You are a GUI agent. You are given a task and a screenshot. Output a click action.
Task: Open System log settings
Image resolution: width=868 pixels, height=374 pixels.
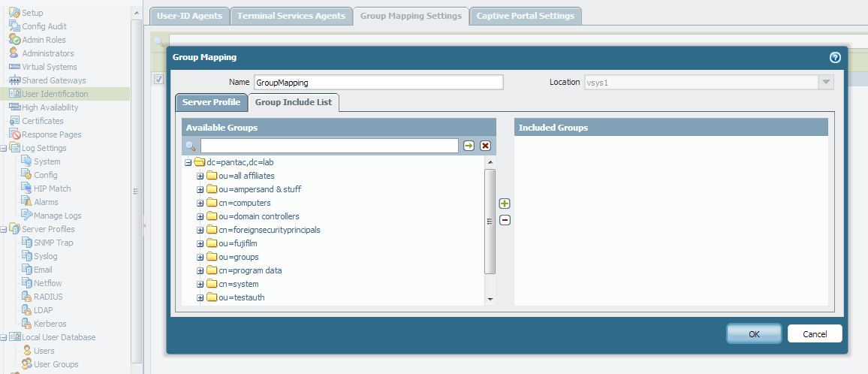pos(47,161)
